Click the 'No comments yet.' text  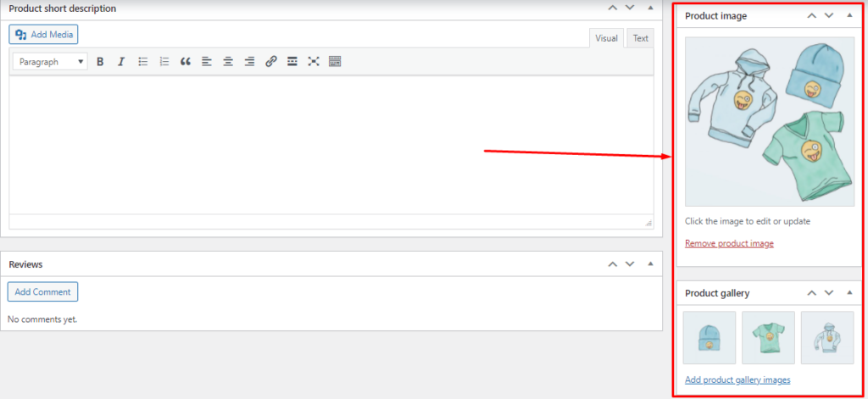click(42, 319)
